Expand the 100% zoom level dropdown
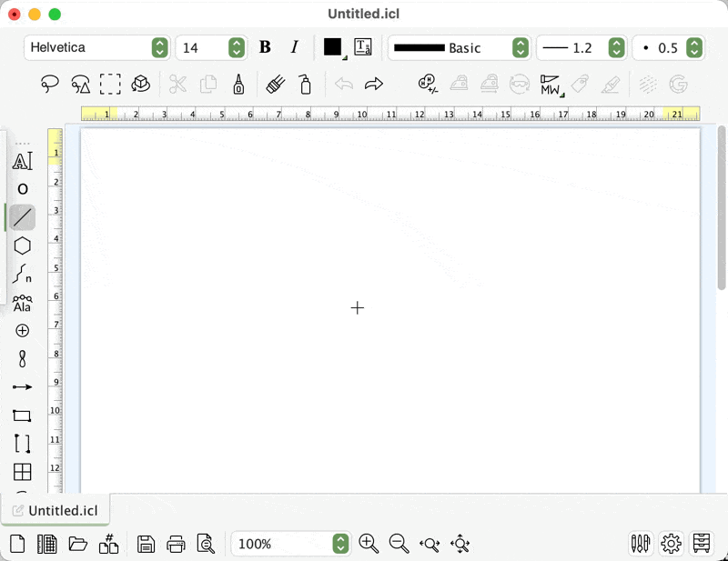The image size is (728, 561). click(x=290, y=544)
